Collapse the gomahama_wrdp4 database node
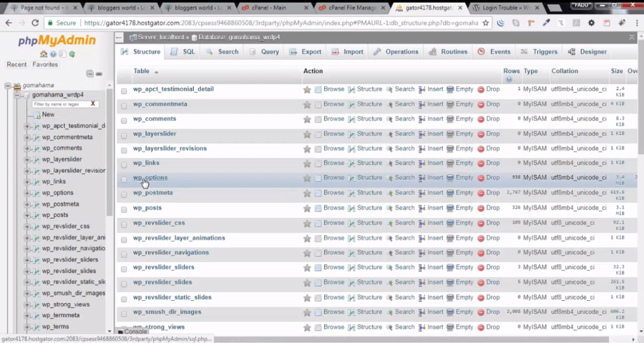 [17, 95]
